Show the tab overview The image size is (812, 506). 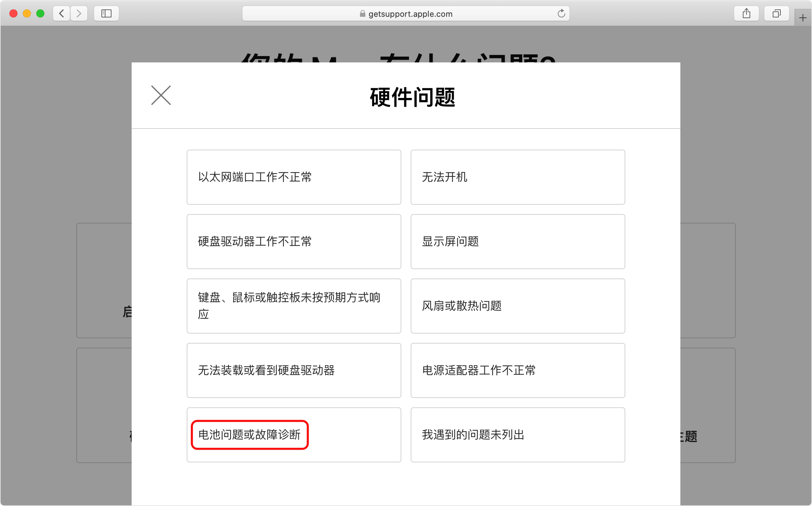tap(776, 13)
